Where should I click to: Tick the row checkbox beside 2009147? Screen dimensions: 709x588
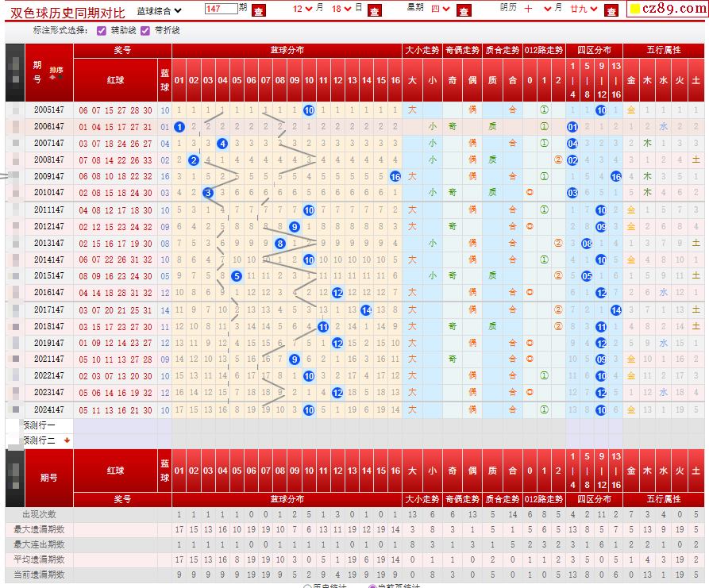point(16,176)
